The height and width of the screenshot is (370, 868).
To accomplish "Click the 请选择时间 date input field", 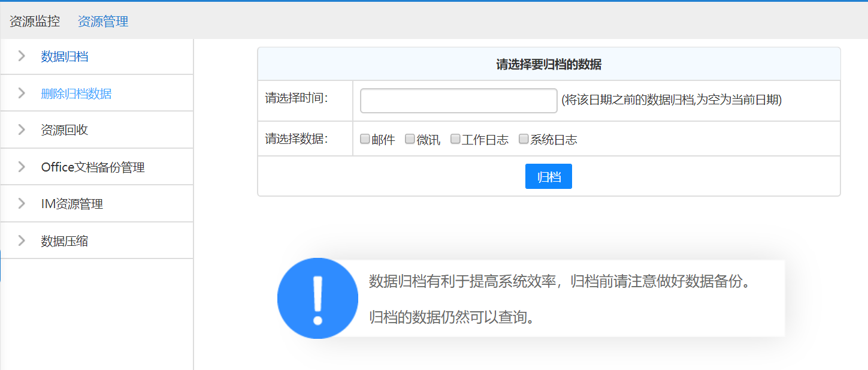I will [458, 101].
